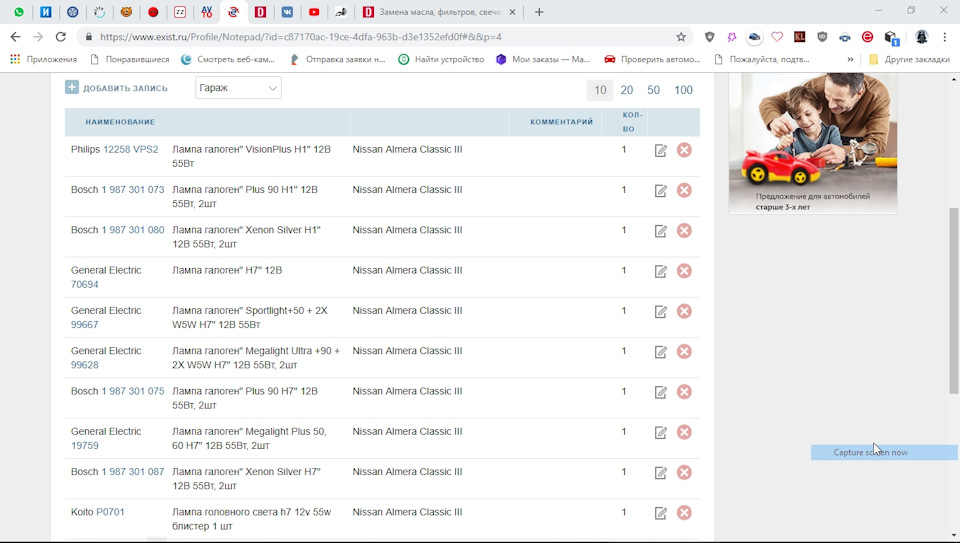Click the toy car advertisement image

pos(812,143)
